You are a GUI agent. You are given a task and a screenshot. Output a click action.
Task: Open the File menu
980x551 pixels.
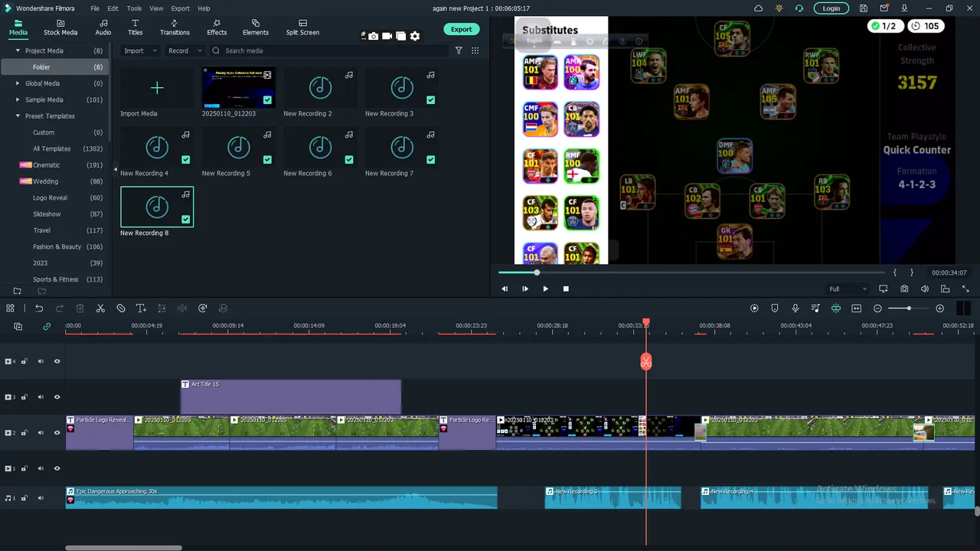(x=95, y=8)
